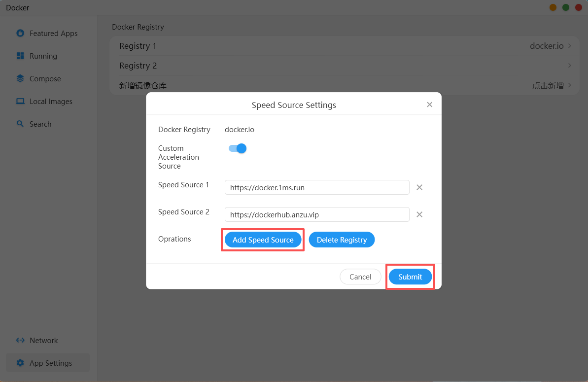Remove Speed Source 2 with X icon
This screenshot has width=588, height=382.
point(419,214)
